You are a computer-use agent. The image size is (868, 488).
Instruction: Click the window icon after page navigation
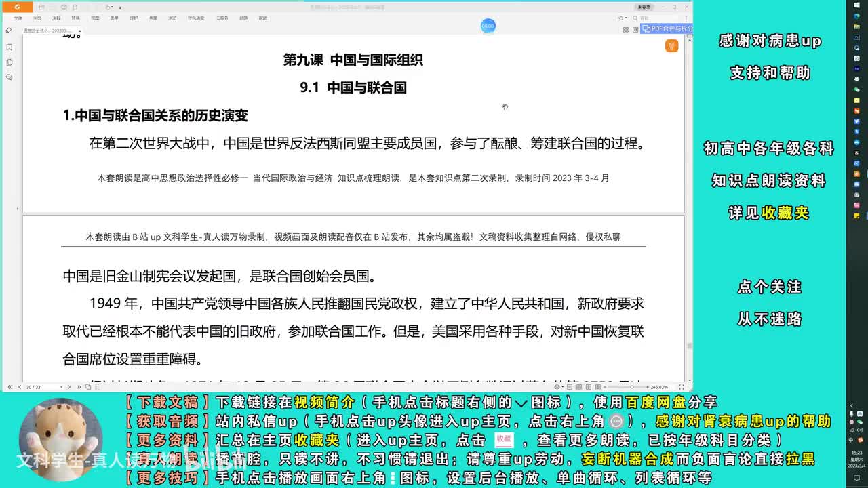(98, 387)
